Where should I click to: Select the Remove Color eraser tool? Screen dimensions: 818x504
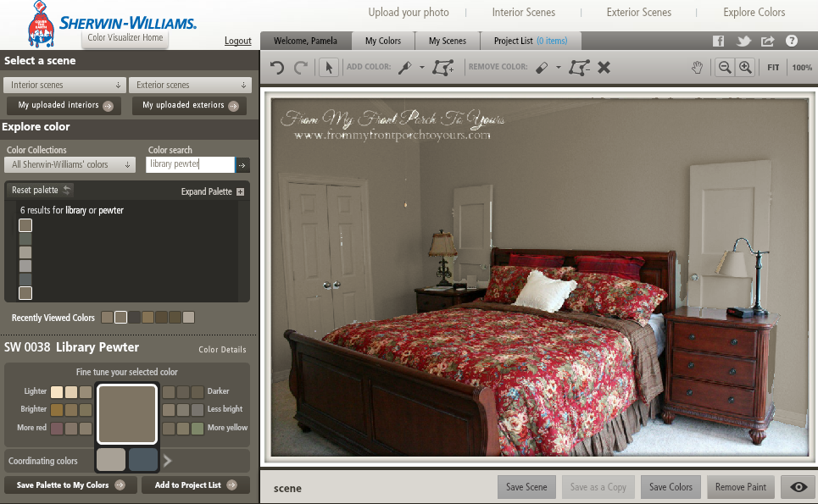(540, 67)
